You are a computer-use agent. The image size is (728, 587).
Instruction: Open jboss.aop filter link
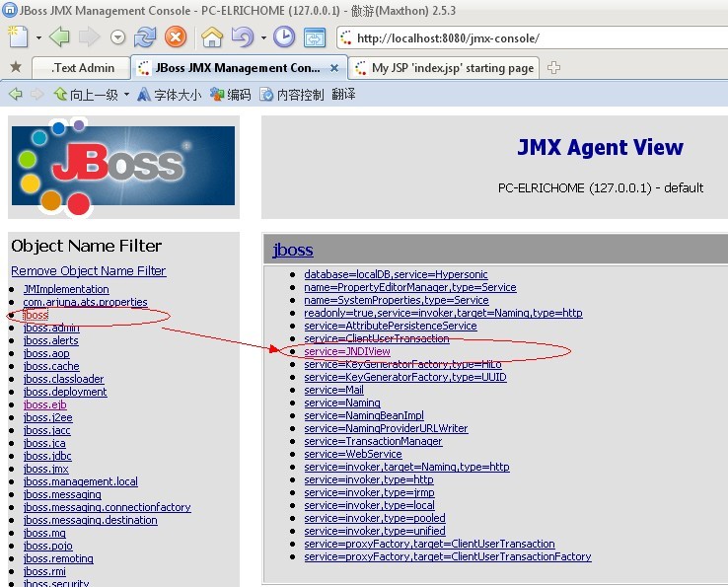[46, 353]
